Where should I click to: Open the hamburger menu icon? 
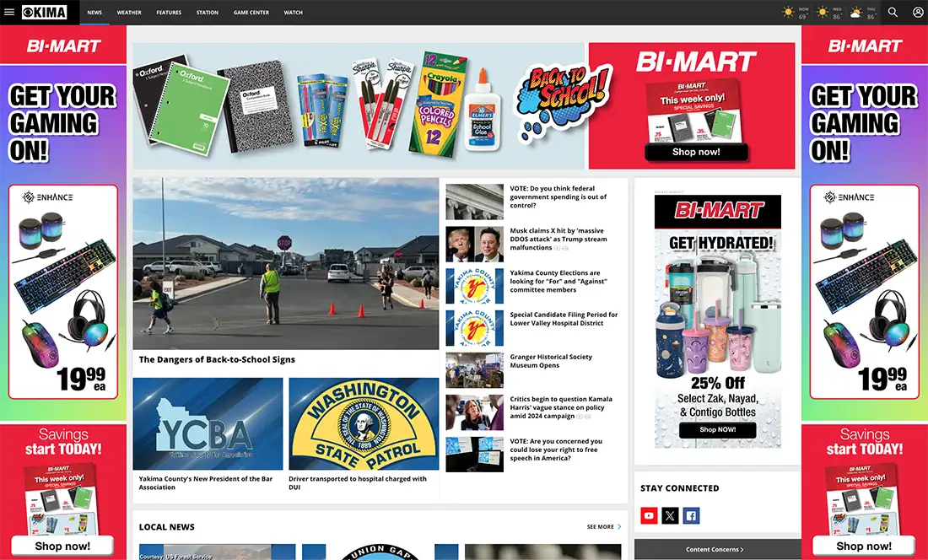pos(9,12)
